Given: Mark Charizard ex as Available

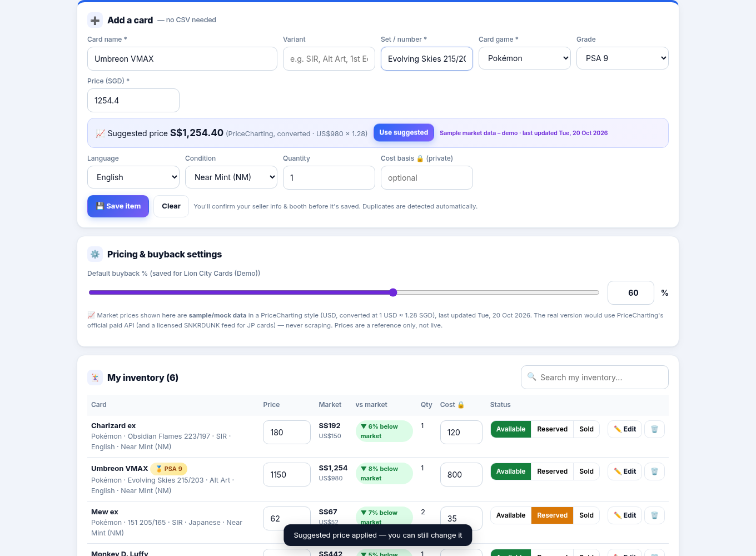Looking at the screenshot, I should 511,429.
